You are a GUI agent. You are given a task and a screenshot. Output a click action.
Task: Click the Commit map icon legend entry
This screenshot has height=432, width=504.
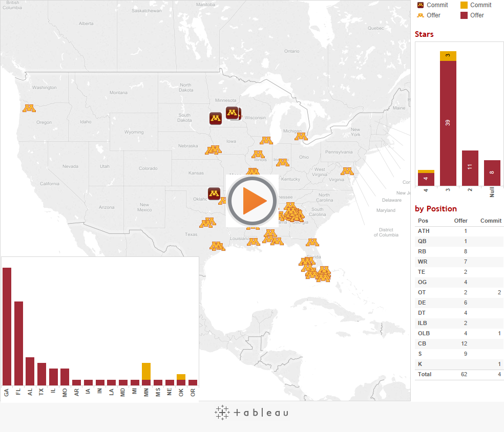coord(433,5)
